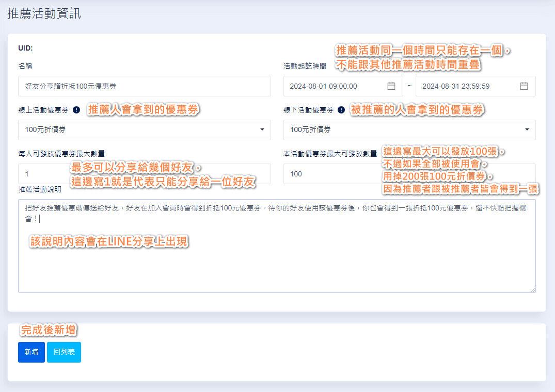The width and height of the screenshot is (555, 392).
Task: Click the info icon beside 線下活動優惠券
Action: coord(341,108)
